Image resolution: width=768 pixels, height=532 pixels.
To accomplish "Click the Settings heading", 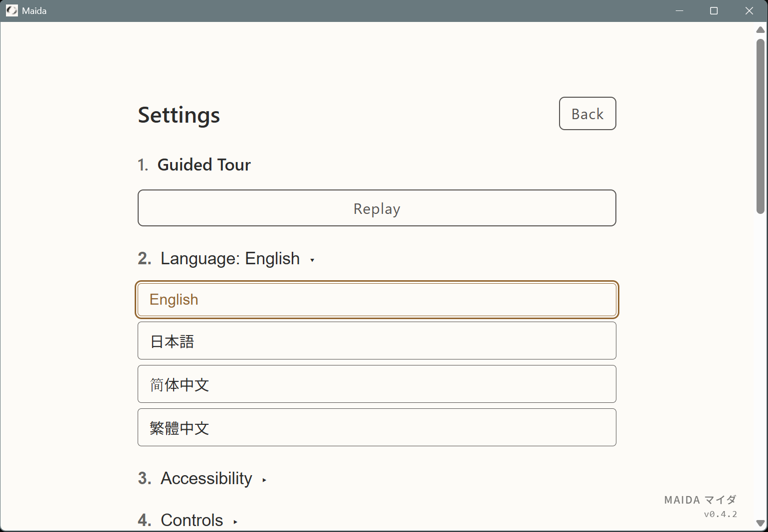I will click(x=179, y=115).
